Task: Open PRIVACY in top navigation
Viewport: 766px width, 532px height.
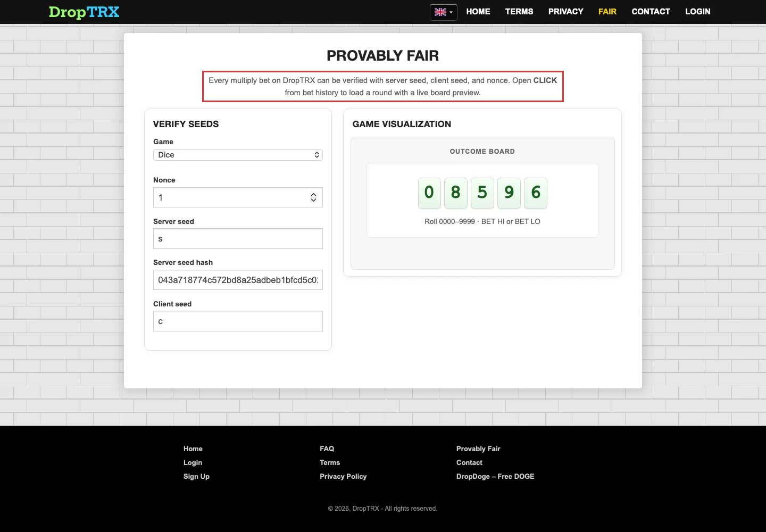Action: (x=566, y=12)
